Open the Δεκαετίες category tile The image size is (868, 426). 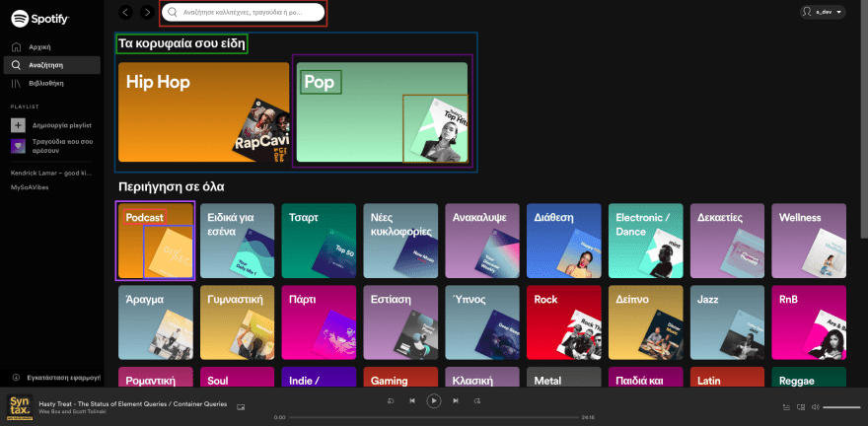tap(727, 241)
